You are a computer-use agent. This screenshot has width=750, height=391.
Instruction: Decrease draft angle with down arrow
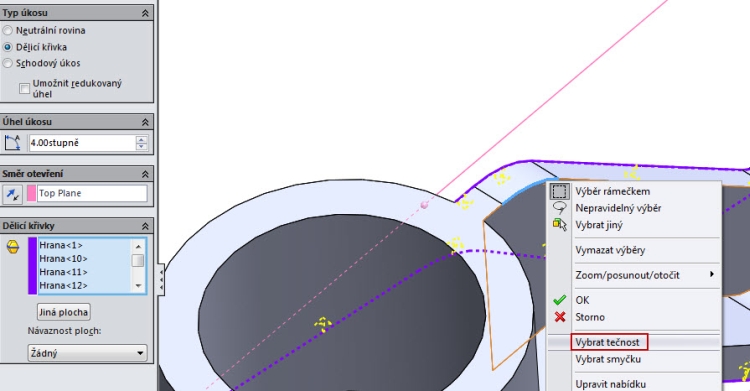[142, 146]
